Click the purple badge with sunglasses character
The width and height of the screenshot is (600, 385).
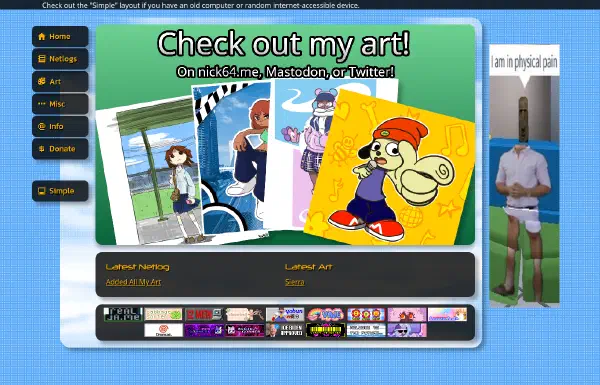407,330
